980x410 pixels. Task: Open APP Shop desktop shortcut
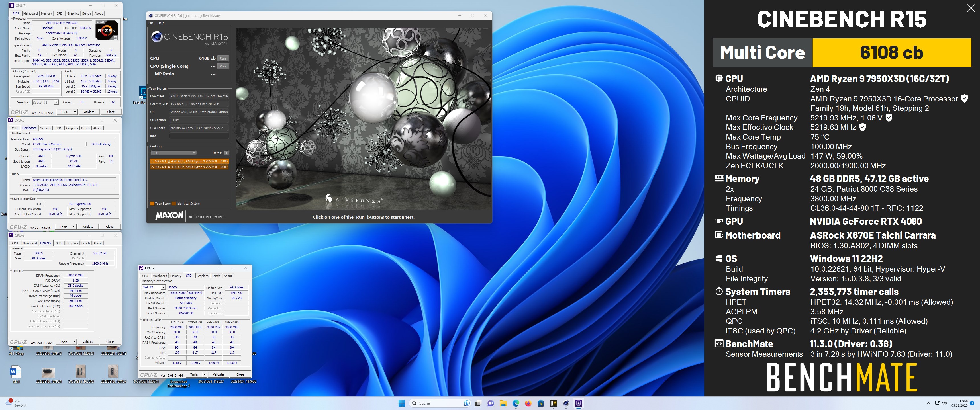click(x=16, y=350)
